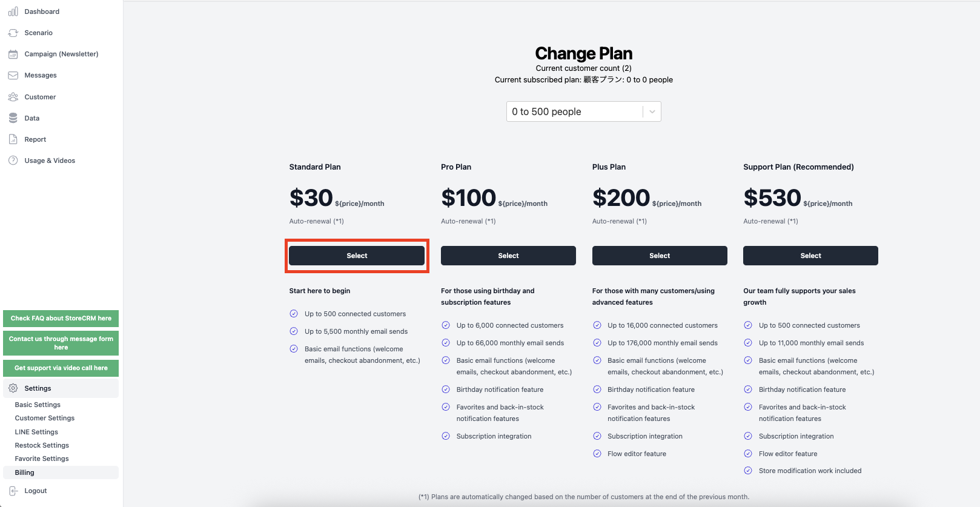Click the Customer people icon
The image size is (980, 507).
(x=13, y=97)
